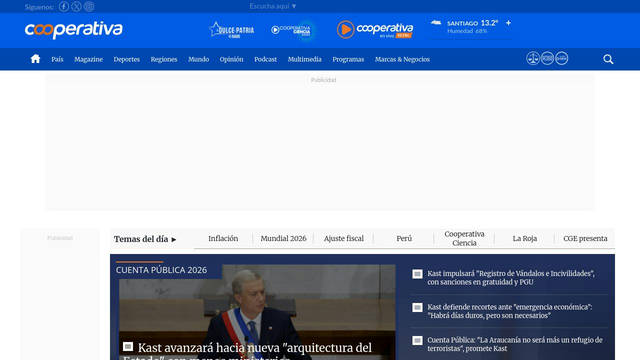Screen dimensions: 640x360
Task: Click the 'Humedad' reading under Santiago
Action: 467,31
